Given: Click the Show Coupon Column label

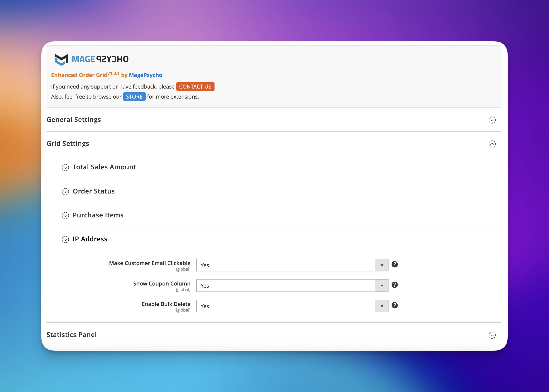Looking at the screenshot, I should [162, 284].
